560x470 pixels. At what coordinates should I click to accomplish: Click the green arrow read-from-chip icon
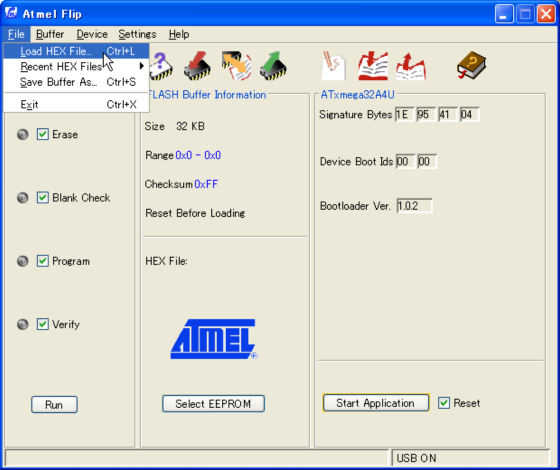(x=273, y=66)
